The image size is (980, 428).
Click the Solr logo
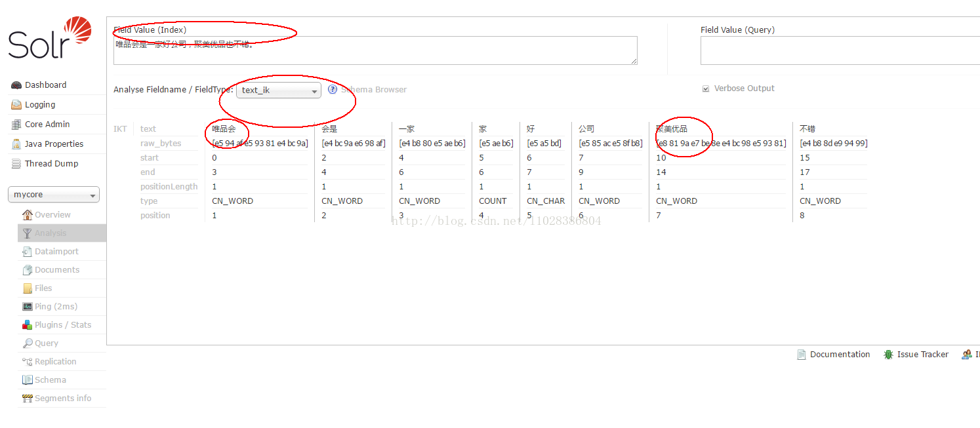point(50,38)
